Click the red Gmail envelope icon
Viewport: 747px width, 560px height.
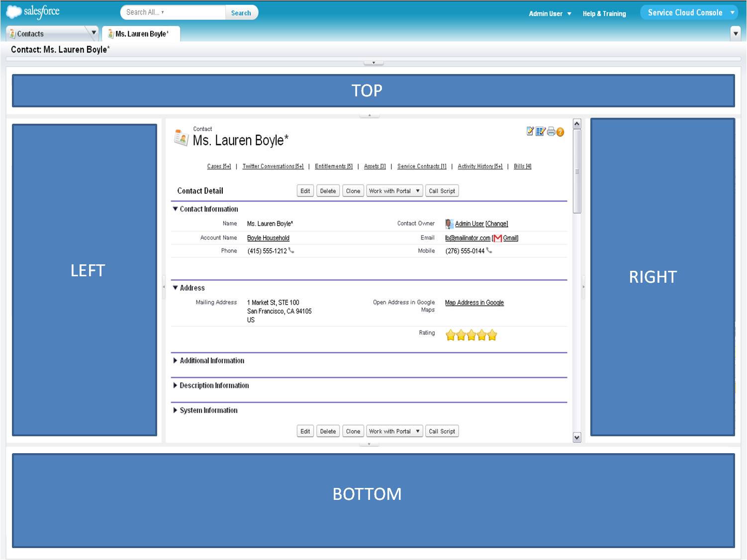(x=497, y=239)
